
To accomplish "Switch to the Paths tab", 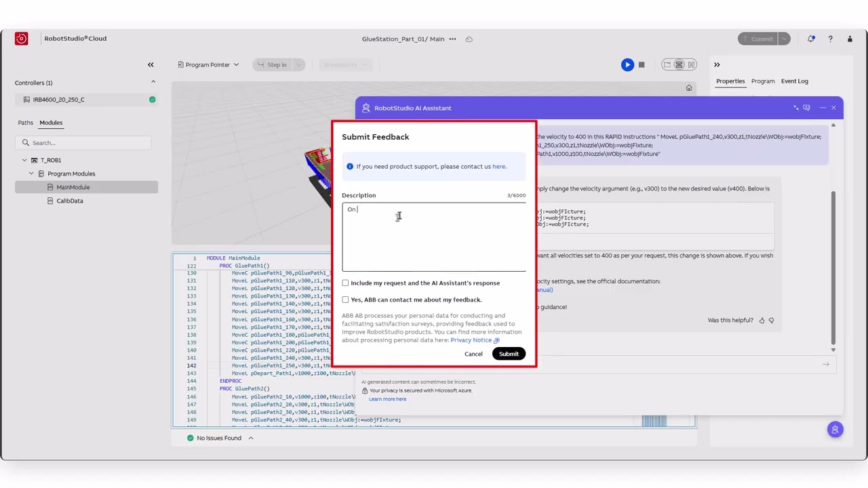I will click(x=25, y=123).
